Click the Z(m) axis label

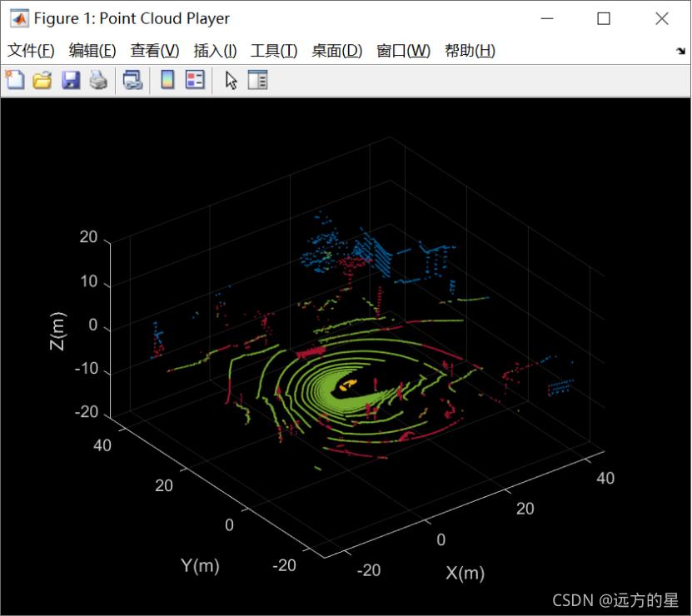coord(57,331)
